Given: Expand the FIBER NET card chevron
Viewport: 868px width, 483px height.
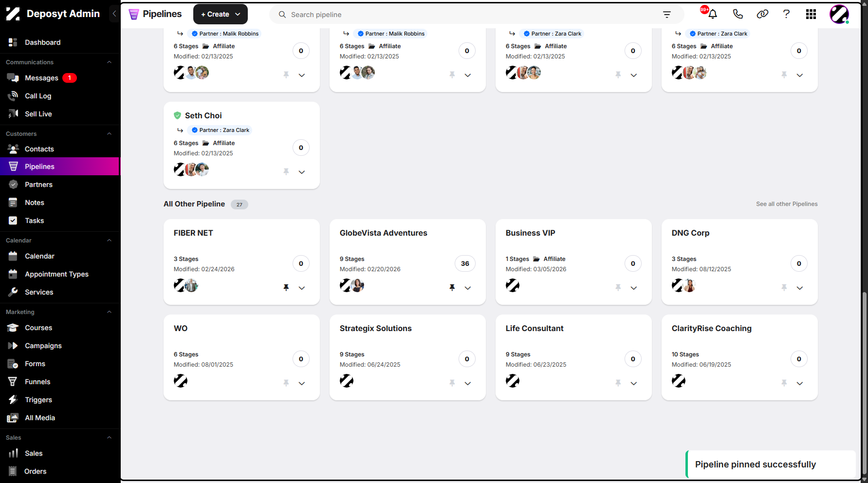Looking at the screenshot, I should 302,288.
